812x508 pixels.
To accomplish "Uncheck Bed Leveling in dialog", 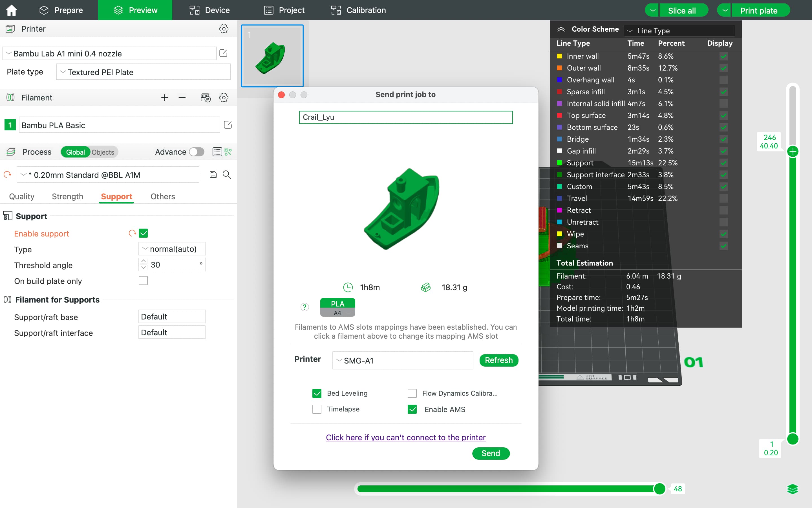I will 317,393.
